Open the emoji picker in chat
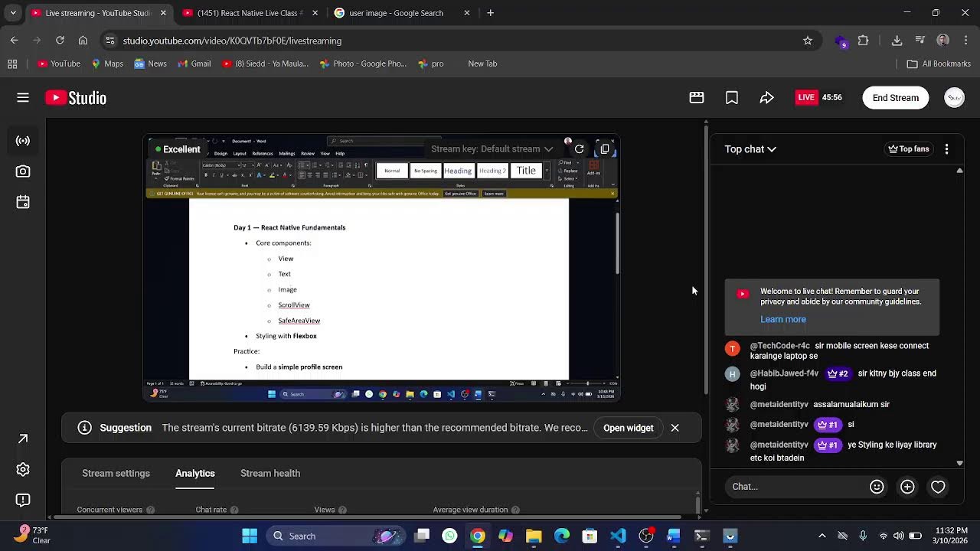 [877, 487]
